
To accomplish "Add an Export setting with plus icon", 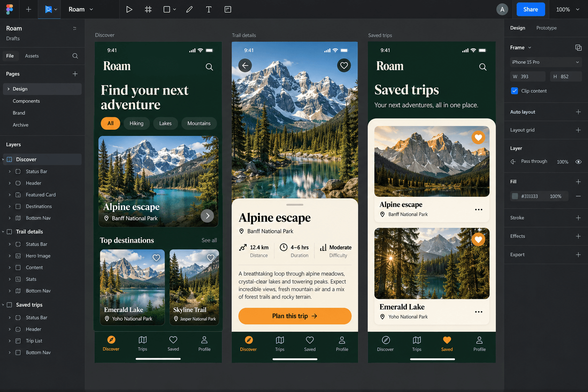I will coord(578,255).
